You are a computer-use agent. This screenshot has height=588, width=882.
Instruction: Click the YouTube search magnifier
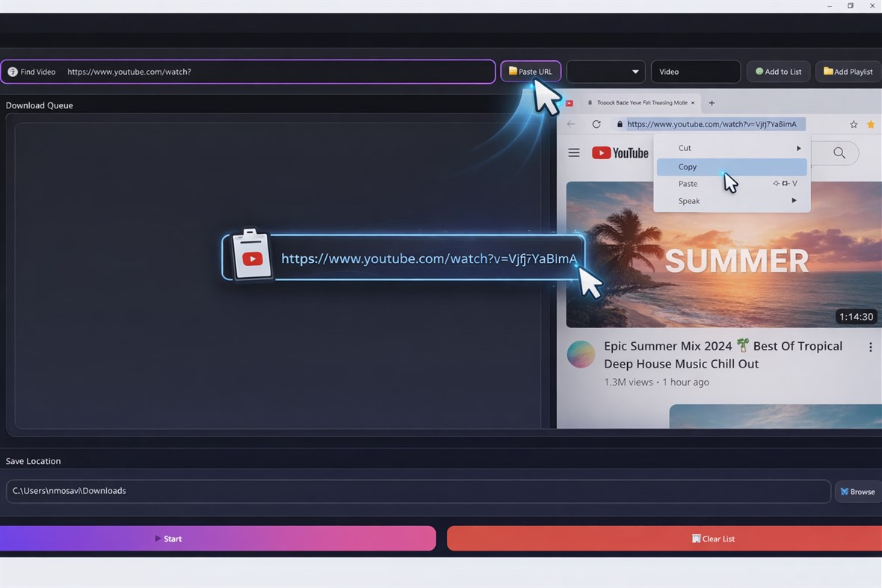click(x=839, y=152)
